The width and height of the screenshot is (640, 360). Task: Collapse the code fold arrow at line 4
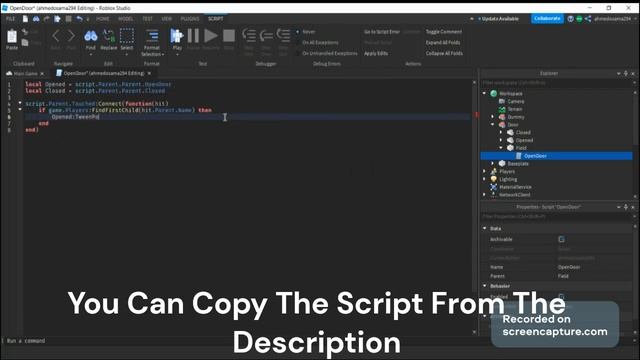(20, 103)
